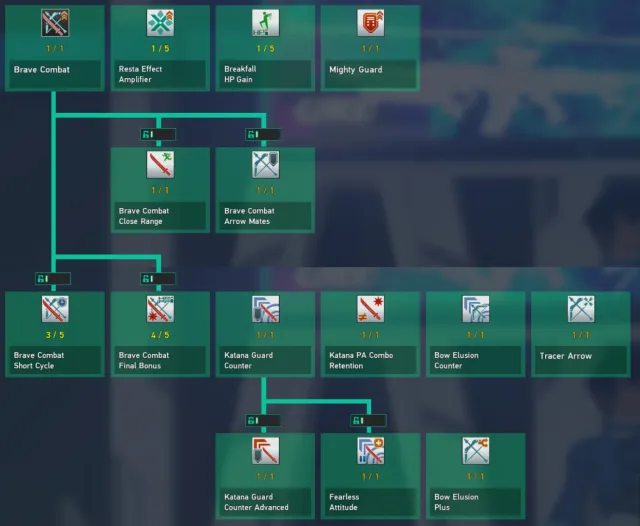The height and width of the screenshot is (526, 640).
Task: Select the Katana Guard Counter icon
Action: click(x=265, y=309)
